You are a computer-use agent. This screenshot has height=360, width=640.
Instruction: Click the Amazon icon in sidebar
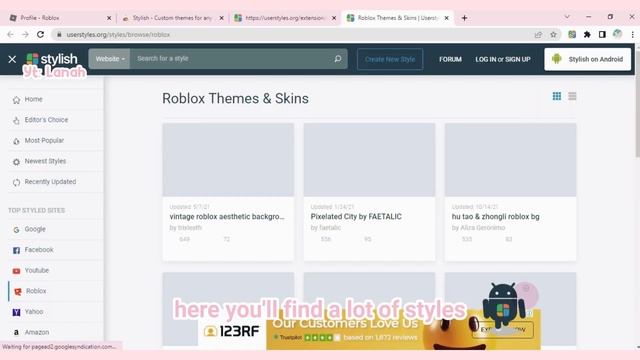click(x=16, y=333)
